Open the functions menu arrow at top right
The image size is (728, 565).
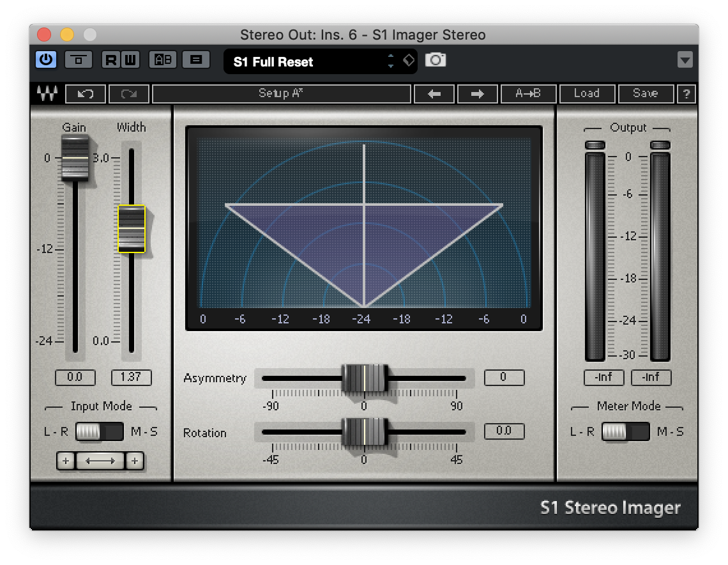685,60
